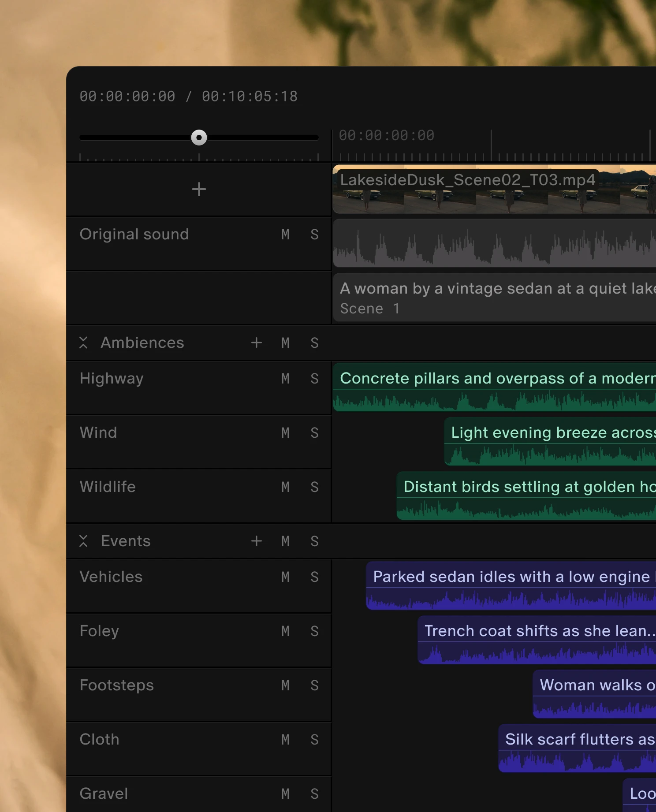Mute the Cloth track

click(286, 740)
